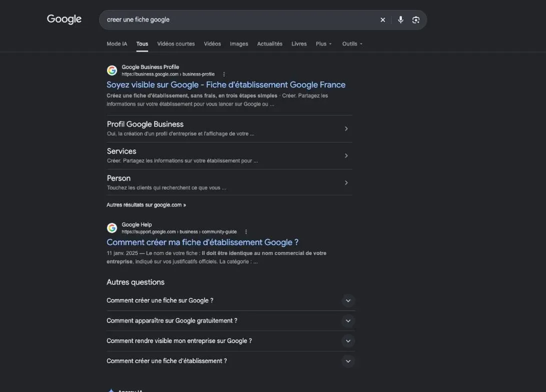Click the chevron on the Person row
The width and height of the screenshot is (546, 392).
pyautogui.click(x=346, y=182)
